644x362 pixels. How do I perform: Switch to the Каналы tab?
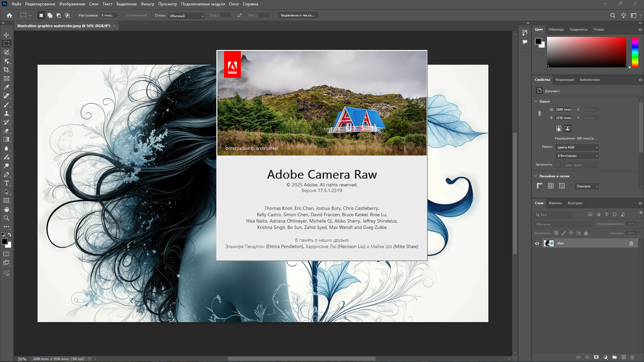555,203
